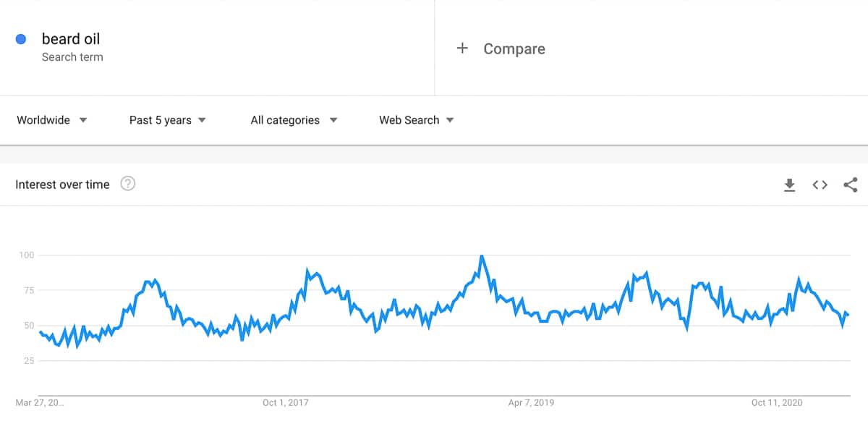The width and height of the screenshot is (868, 432).
Task: Expand the Web Search type selector
Action: pyautogui.click(x=409, y=120)
